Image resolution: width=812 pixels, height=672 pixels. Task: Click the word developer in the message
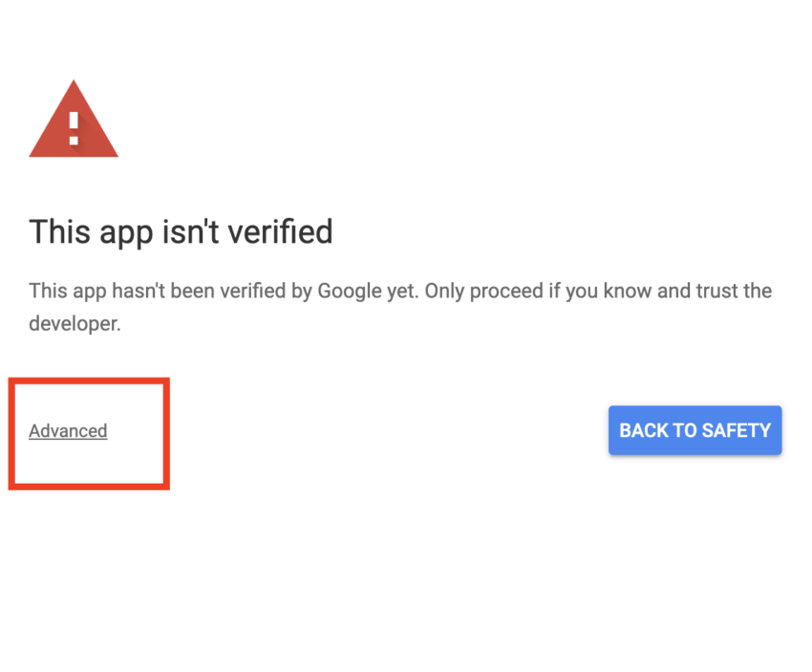pyautogui.click(x=69, y=322)
